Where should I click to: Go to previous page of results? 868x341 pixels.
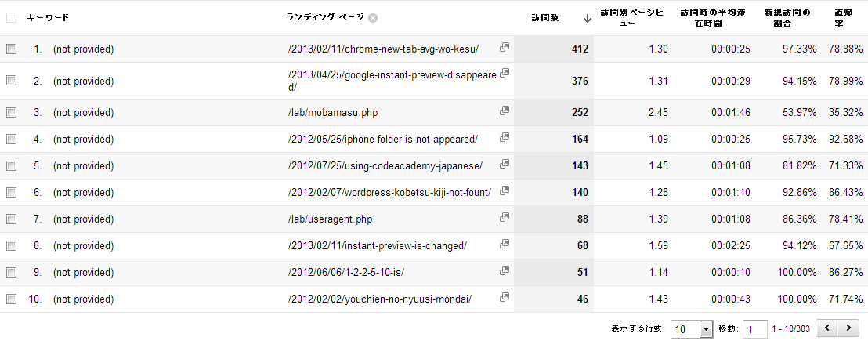click(x=827, y=328)
